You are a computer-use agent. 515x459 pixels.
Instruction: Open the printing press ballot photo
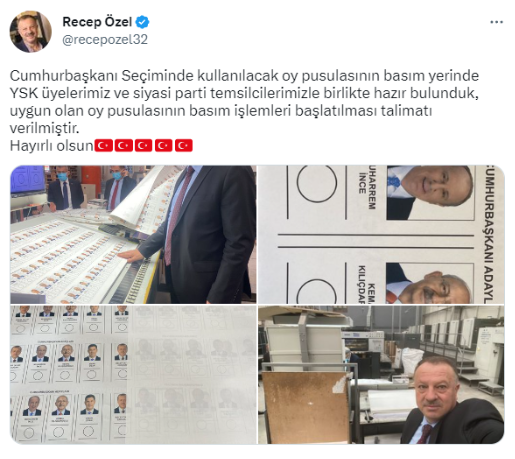click(x=133, y=234)
